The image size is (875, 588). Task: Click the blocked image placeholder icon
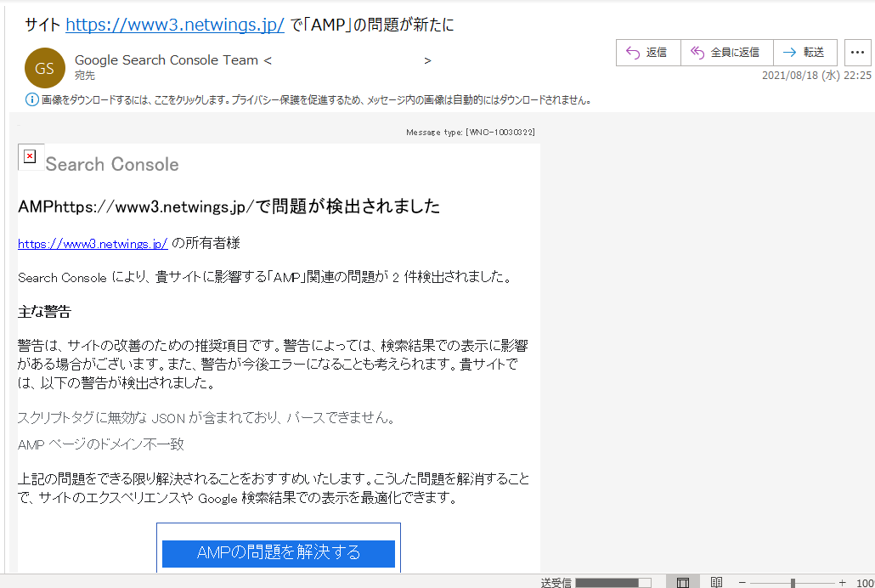(x=29, y=156)
